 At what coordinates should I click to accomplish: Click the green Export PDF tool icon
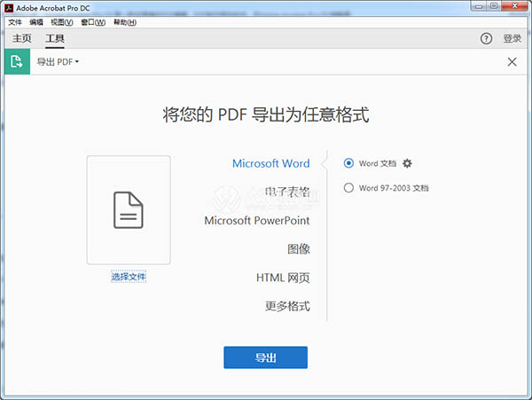(x=18, y=62)
